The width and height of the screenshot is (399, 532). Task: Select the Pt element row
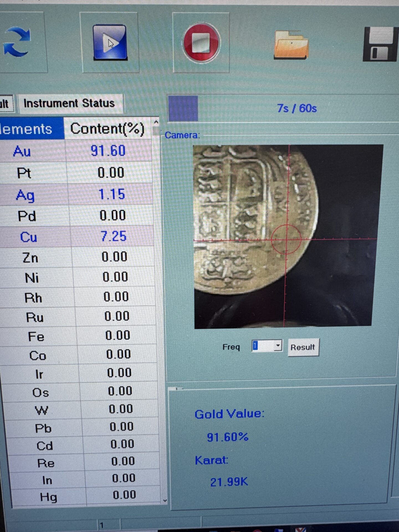pyautogui.click(x=76, y=173)
